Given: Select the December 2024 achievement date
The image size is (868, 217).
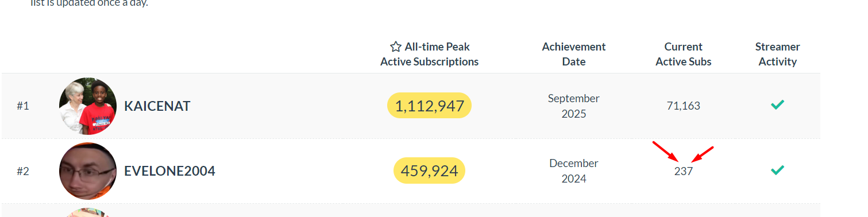Looking at the screenshot, I should coord(574,171).
